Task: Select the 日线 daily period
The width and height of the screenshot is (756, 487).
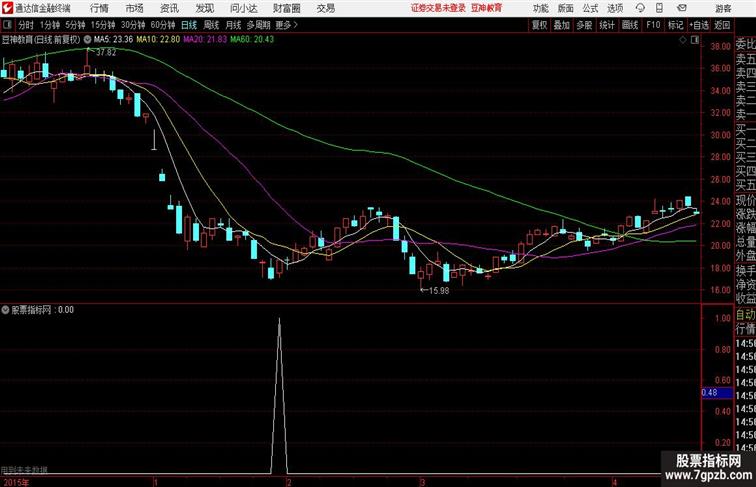Action: click(189, 25)
